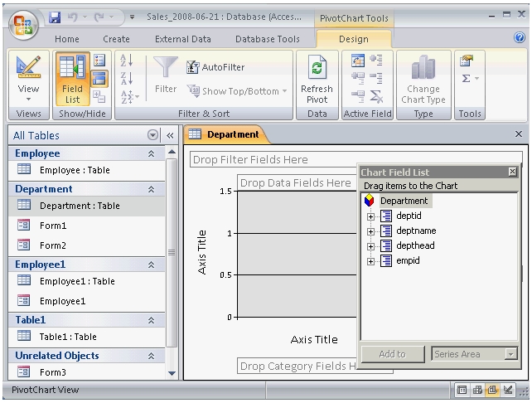Close the Chart Field List panel

coord(512,172)
